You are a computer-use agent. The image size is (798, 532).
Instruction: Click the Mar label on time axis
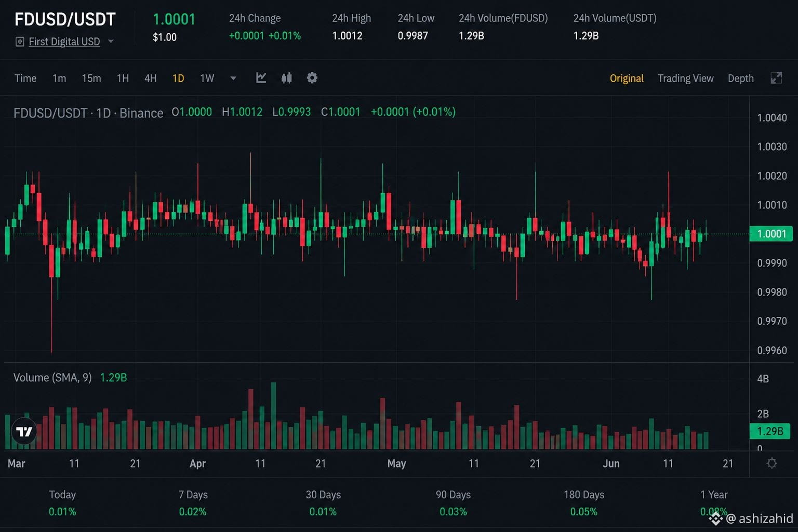click(16, 463)
